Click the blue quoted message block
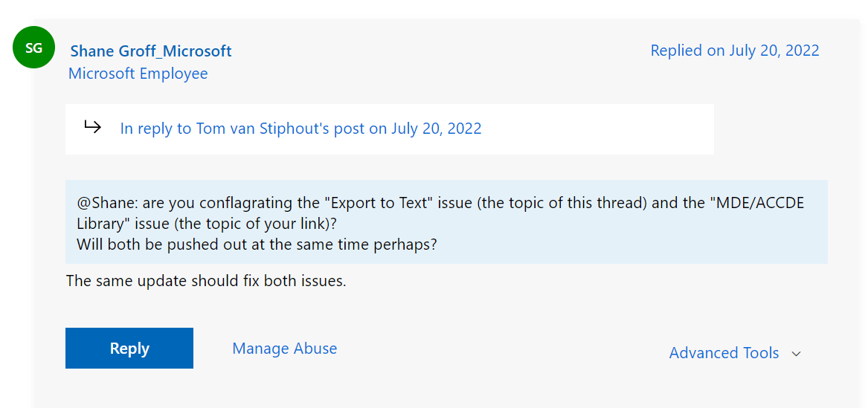The width and height of the screenshot is (868, 408). pos(446,221)
